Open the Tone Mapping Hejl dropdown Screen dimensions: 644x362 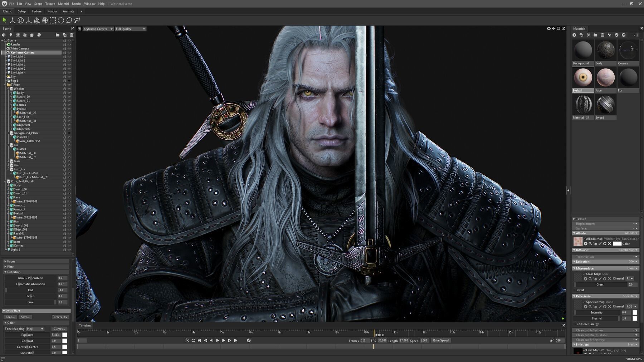coord(35,328)
